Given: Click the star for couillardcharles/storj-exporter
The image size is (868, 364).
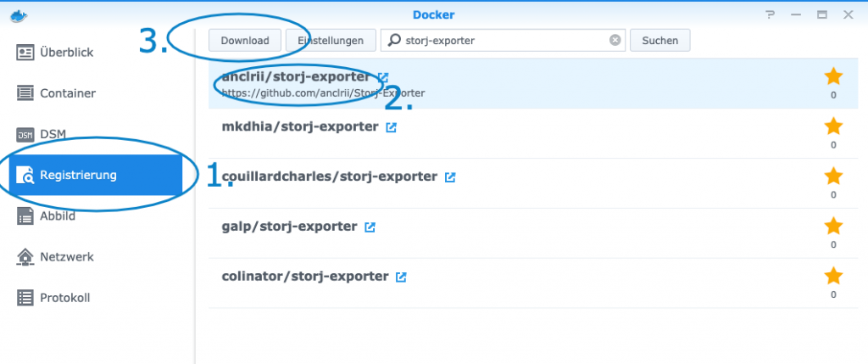Looking at the screenshot, I should [833, 176].
